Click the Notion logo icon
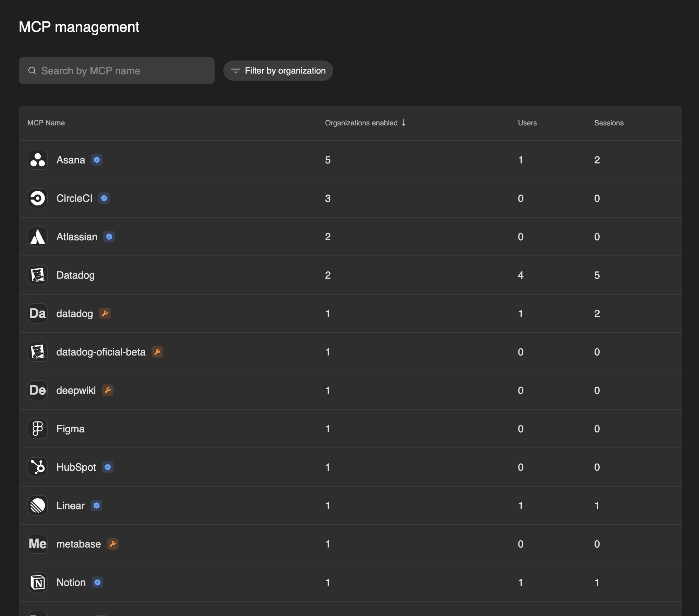Viewport: 699px width, 616px height. (x=38, y=582)
